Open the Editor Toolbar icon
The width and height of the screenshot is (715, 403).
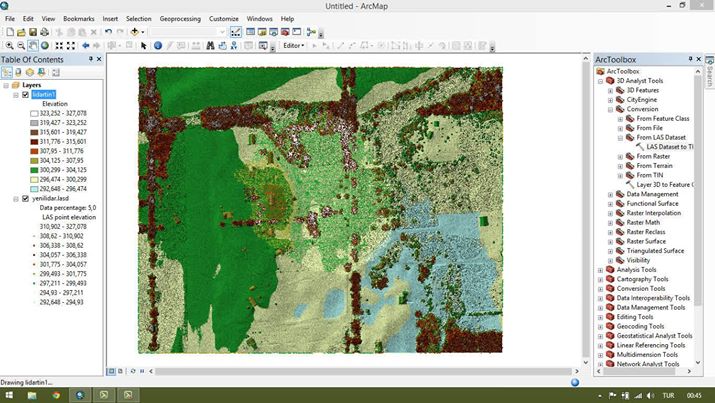[x=235, y=32]
